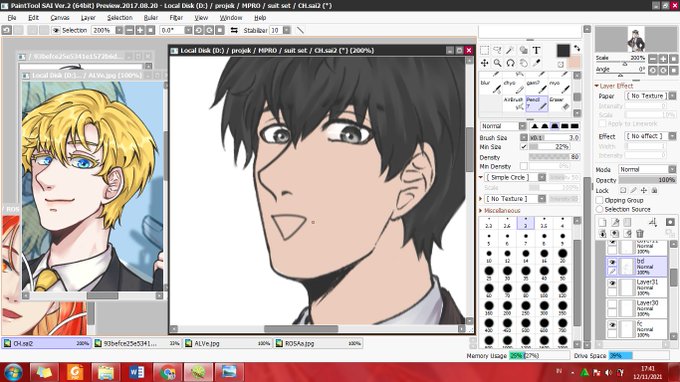
Task: Adjust the Brush Size slider
Action: [x=554, y=137]
